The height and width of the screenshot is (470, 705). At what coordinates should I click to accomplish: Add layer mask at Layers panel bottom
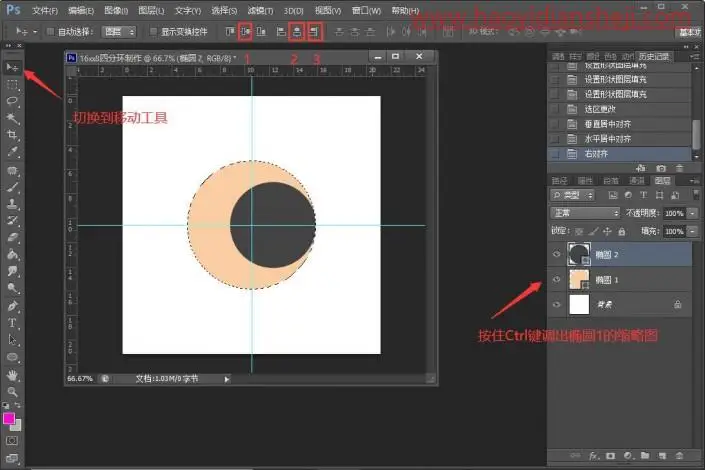pos(610,456)
